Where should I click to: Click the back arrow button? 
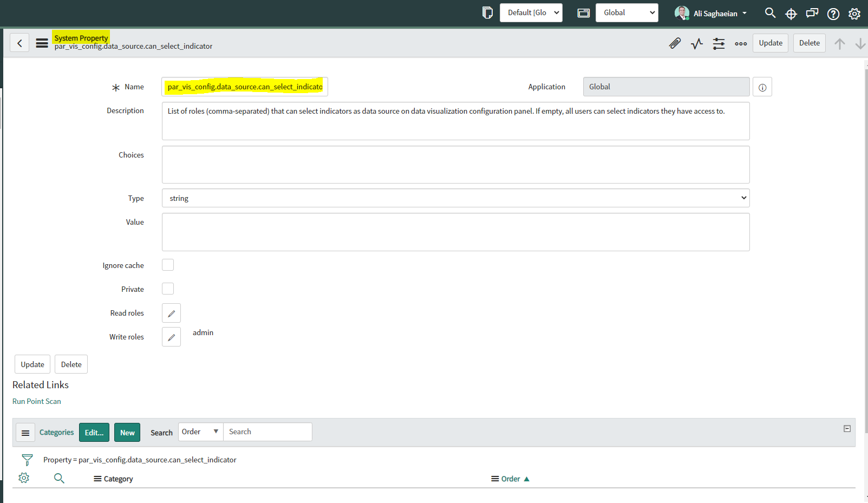[19, 43]
